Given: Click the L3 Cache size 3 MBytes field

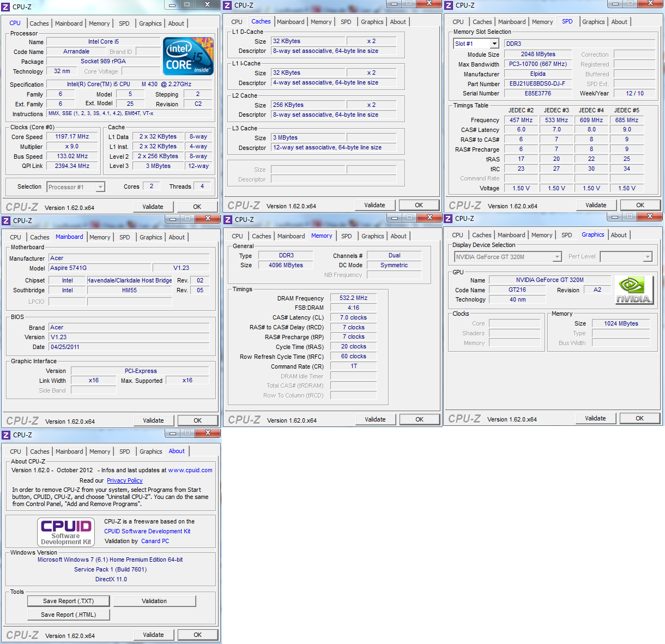Looking at the screenshot, I should coord(308,138).
